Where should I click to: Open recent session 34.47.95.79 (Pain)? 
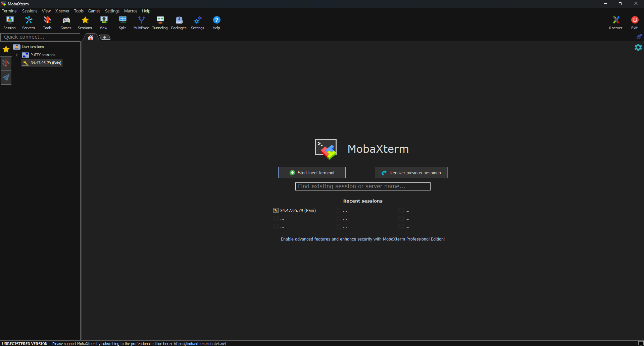[x=295, y=211]
